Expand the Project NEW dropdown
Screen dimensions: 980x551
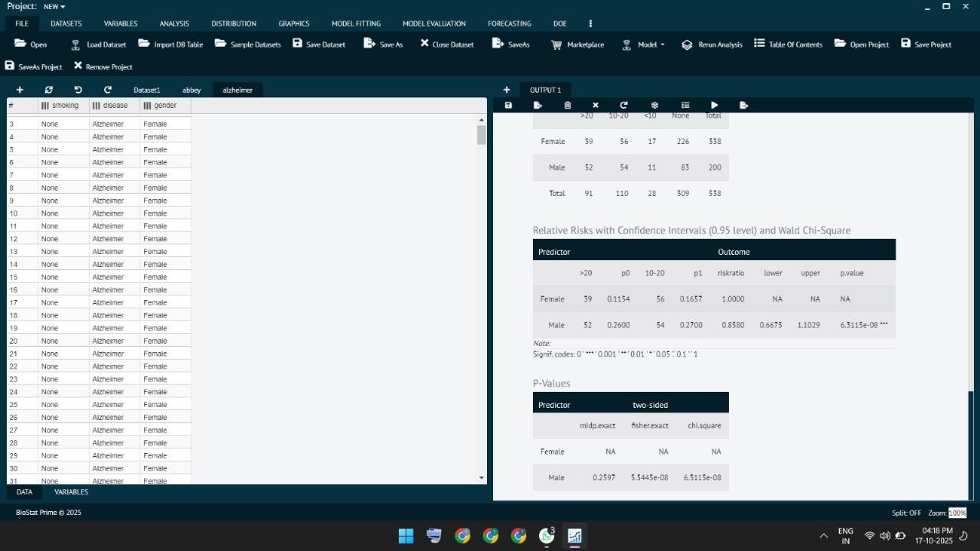click(x=54, y=6)
